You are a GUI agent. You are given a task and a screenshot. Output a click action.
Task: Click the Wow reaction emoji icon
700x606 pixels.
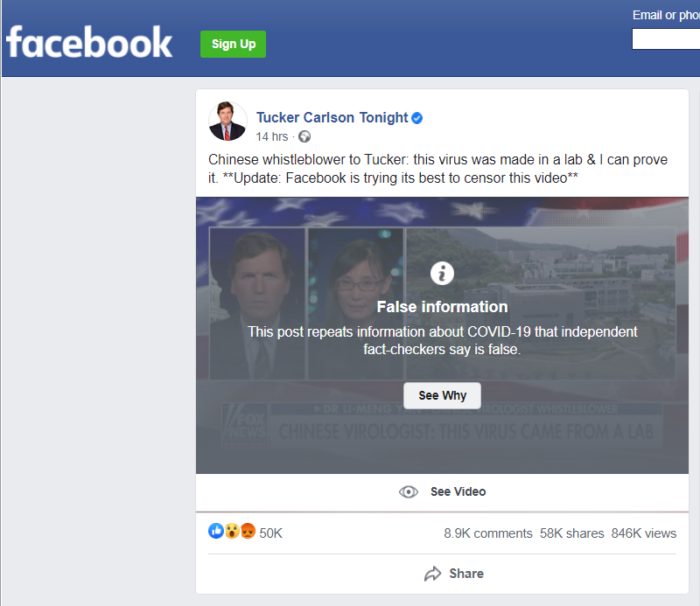click(232, 531)
